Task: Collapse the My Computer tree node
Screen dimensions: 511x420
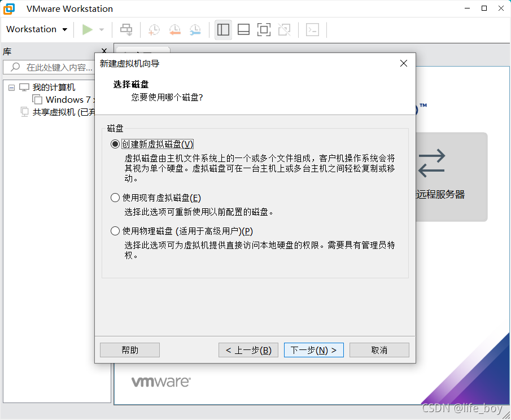Action: tap(11, 88)
